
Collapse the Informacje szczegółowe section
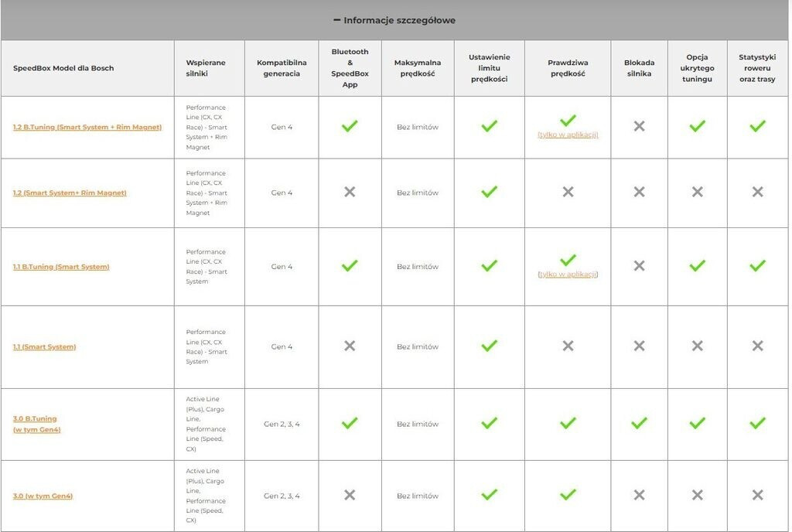(394, 20)
